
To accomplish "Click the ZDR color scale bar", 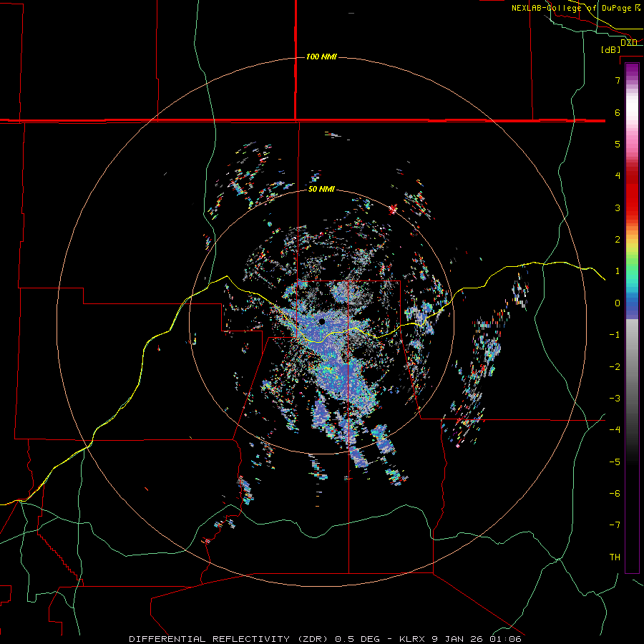I will pyautogui.click(x=632, y=318).
